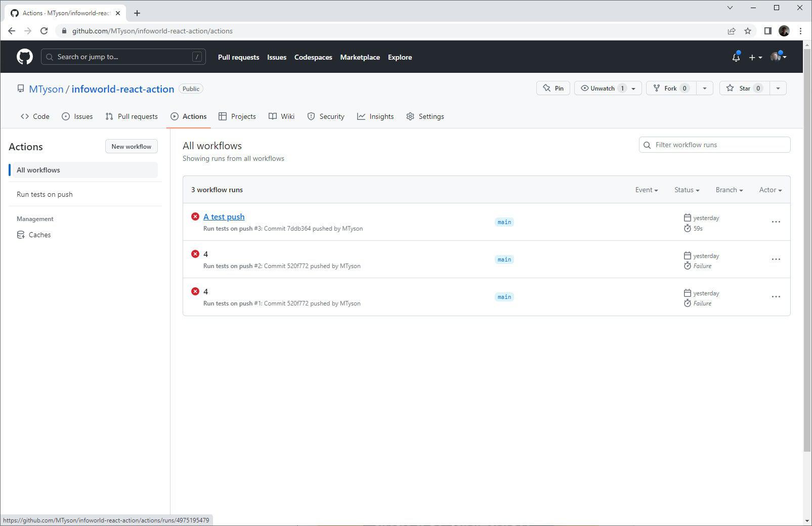Toggle Unwatch for this repository
812x526 pixels.
click(x=602, y=88)
